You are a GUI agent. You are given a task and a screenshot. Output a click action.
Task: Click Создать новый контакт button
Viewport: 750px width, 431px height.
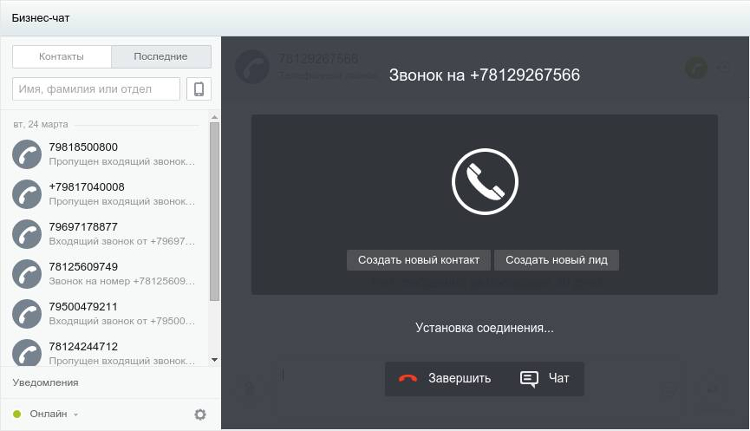pyautogui.click(x=419, y=260)
